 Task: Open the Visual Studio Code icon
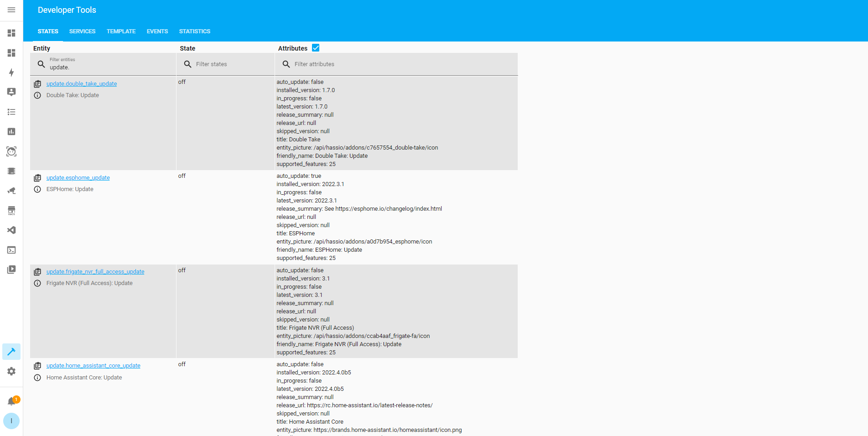pyautogui.click(x=11, y=230)
